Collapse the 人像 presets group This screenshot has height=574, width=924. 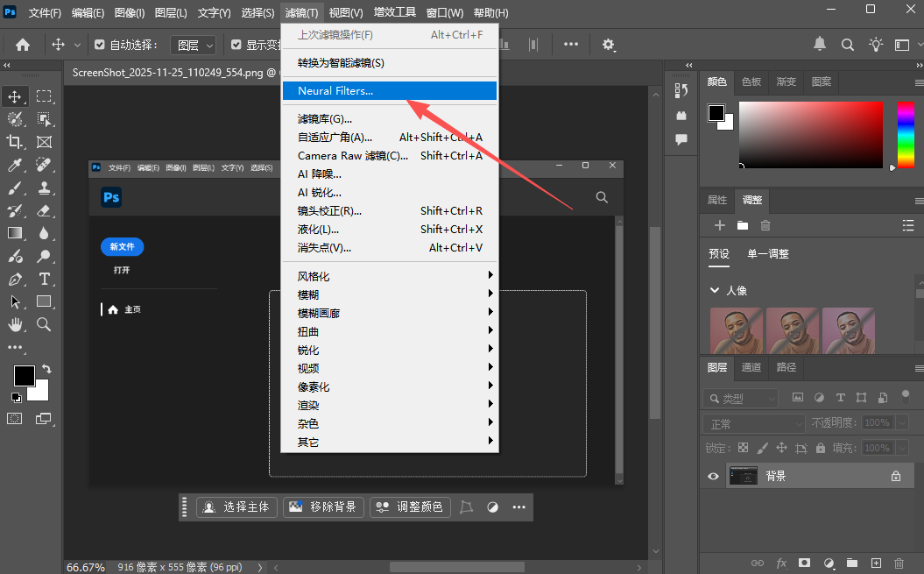[715, 290]
